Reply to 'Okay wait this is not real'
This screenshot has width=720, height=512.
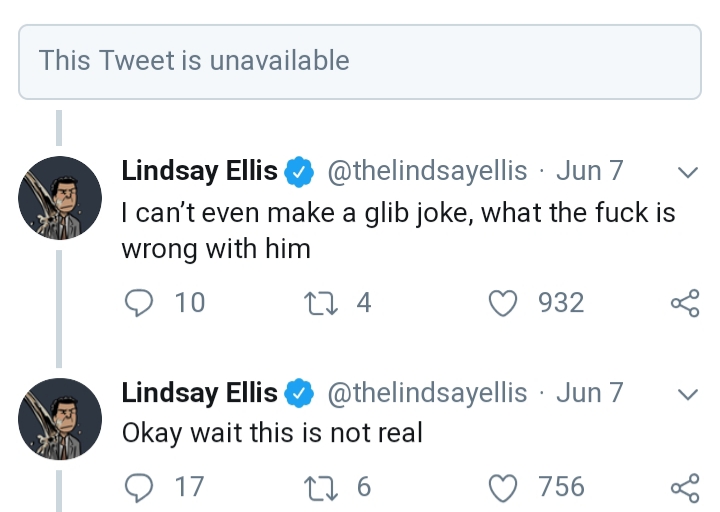139,488
